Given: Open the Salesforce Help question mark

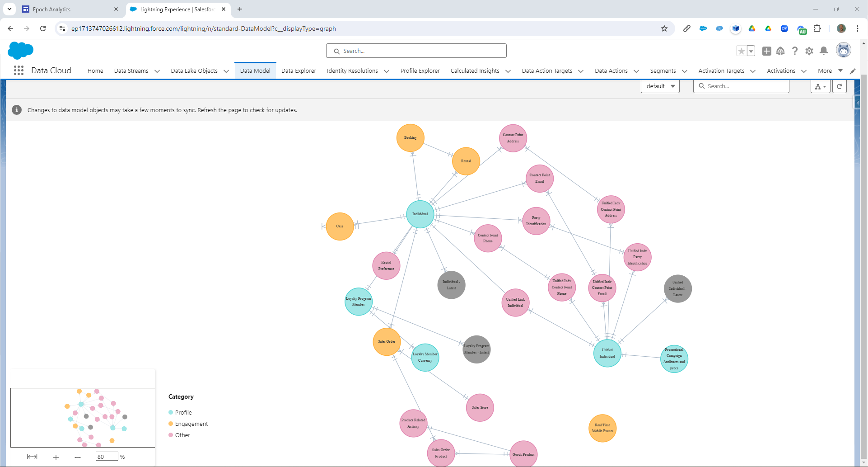Looking at the screenshot, I should click(795, 51).
